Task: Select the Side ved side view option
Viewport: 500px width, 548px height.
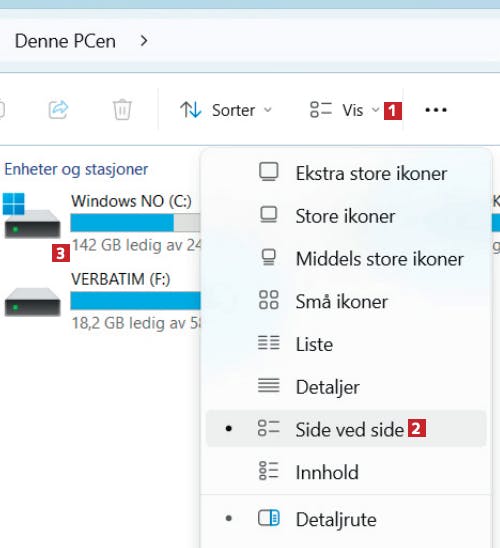Action: tap(346, 428)
